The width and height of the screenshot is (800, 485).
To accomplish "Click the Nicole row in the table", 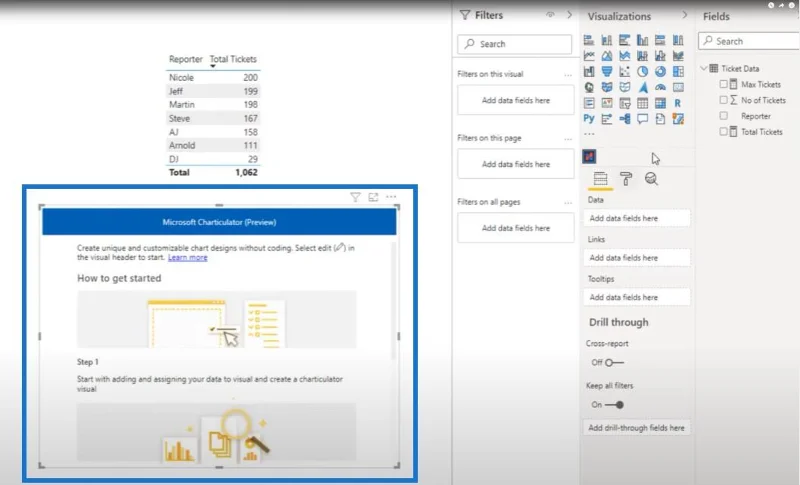I will [x=213, y=78].
